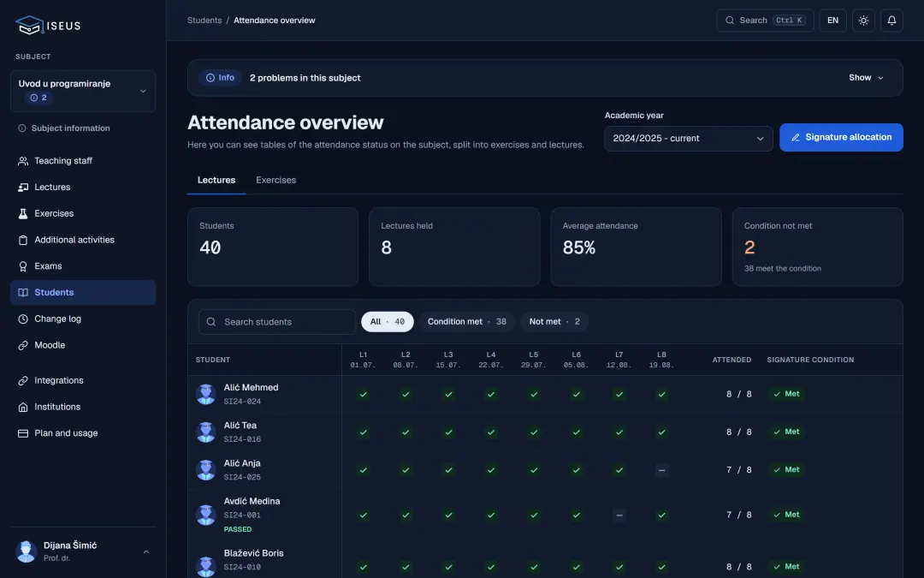Filter by Condition met 38
Image resolution: width=924 pixels, height=578 pixels.
pyautogui.click(x=467, y=322)
